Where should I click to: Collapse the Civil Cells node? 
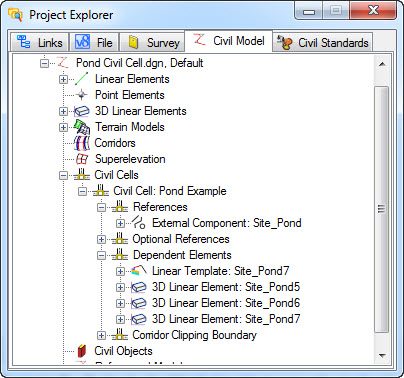coord(63,175)
